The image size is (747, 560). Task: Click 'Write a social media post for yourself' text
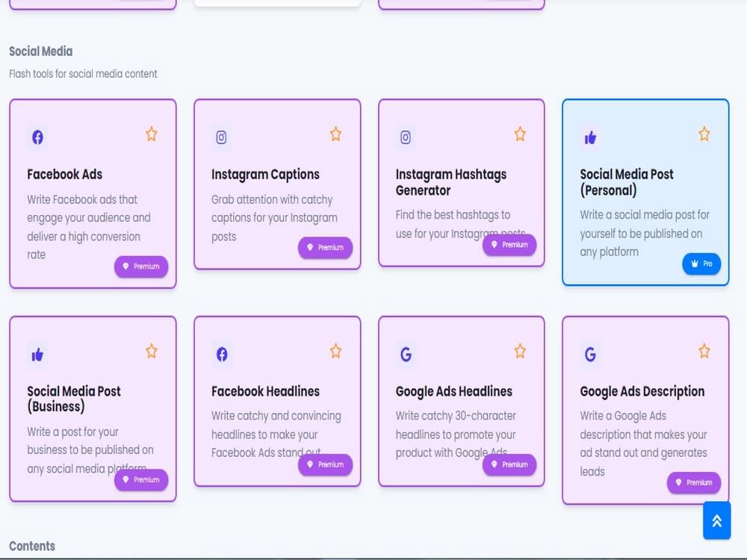(x=645, y=233)
